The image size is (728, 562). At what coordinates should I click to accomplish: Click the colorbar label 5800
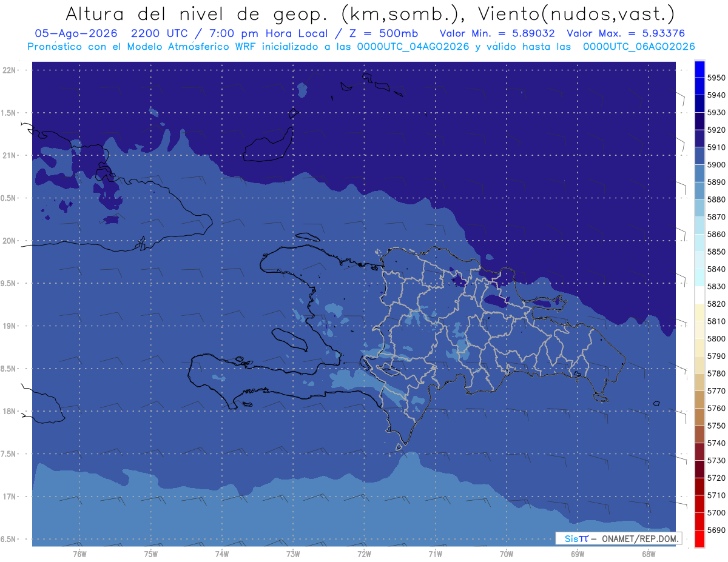(x=716, y=339)
